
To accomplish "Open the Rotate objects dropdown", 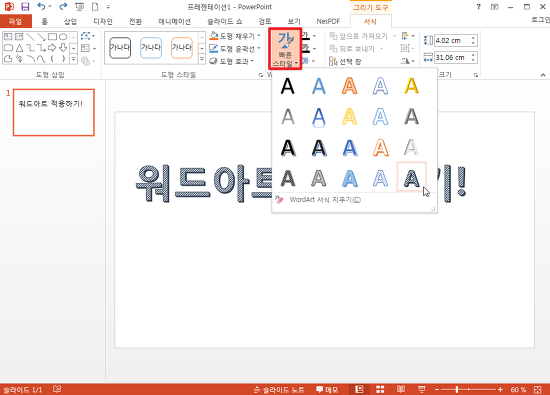I will tap(408, 61).
